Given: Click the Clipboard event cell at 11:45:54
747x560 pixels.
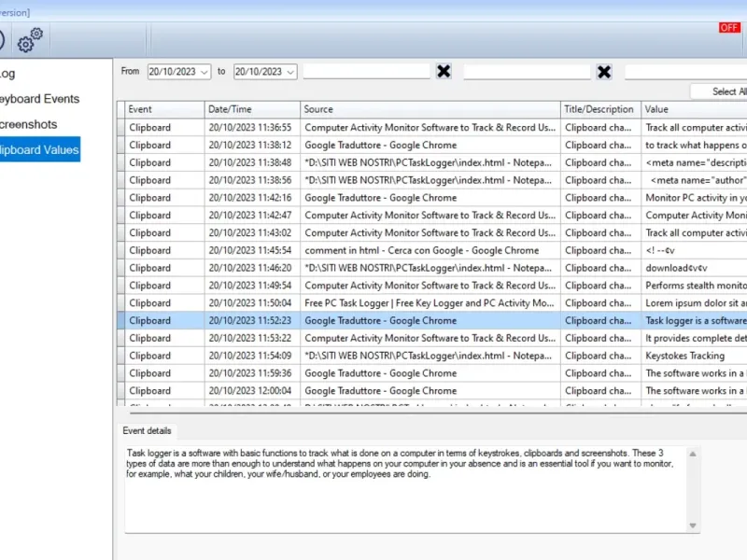Looking at the screenshot, I should point(165,250).
